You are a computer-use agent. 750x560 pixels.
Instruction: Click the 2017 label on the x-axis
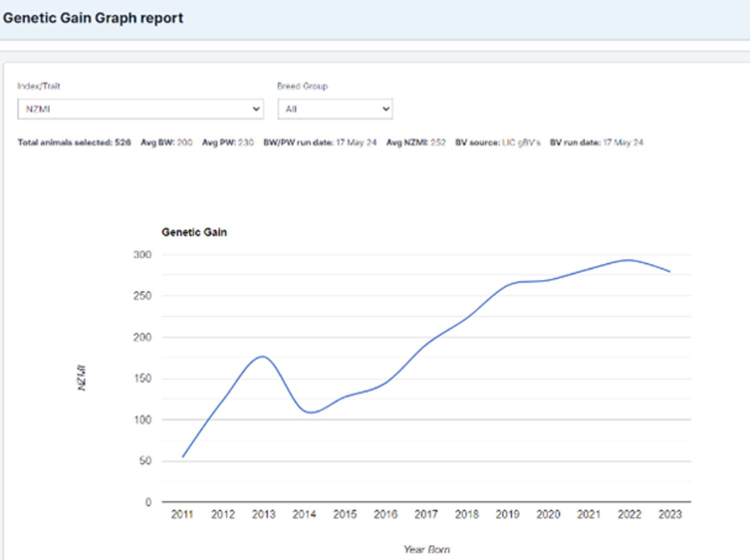point(426,514)
